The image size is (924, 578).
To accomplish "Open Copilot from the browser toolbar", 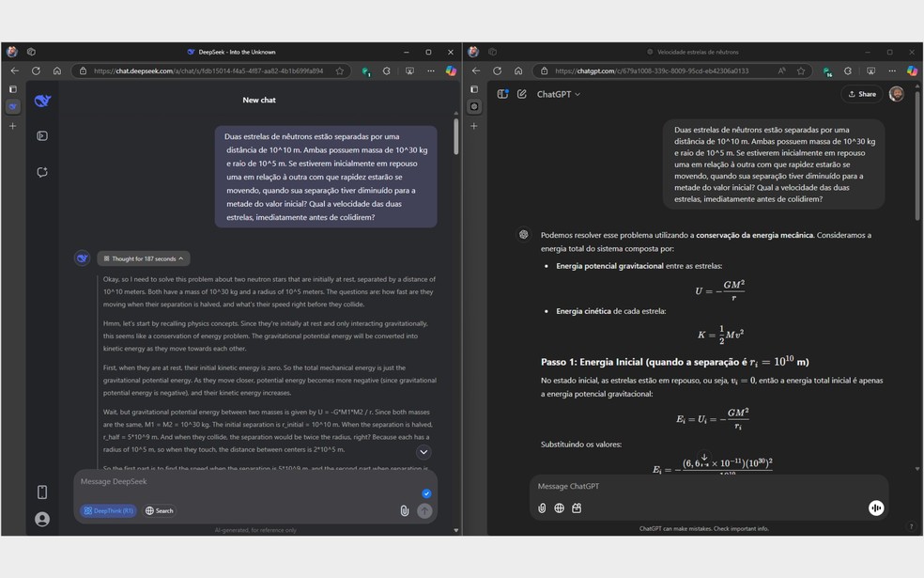I will point(912,70).
